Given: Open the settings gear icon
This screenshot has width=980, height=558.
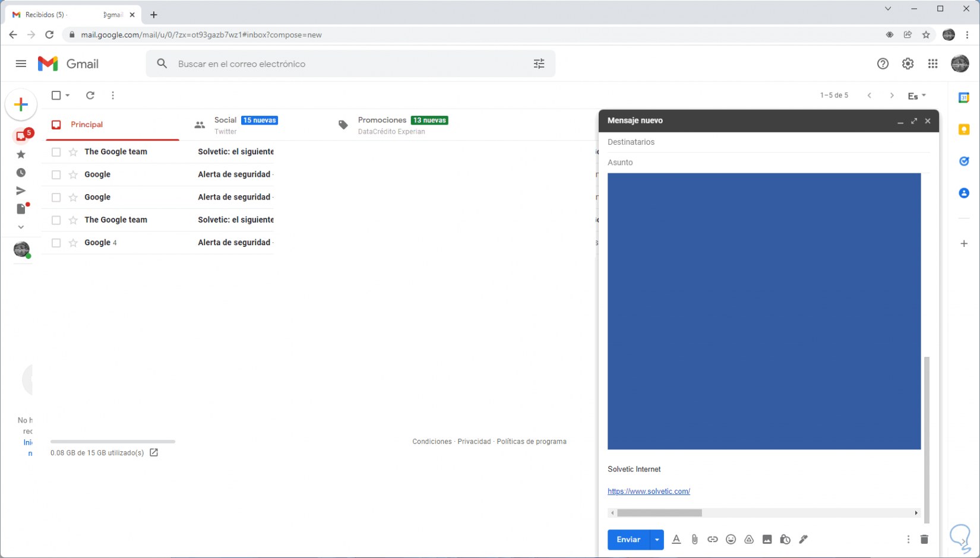Looking at the screenshot, I should pos(908,64).
